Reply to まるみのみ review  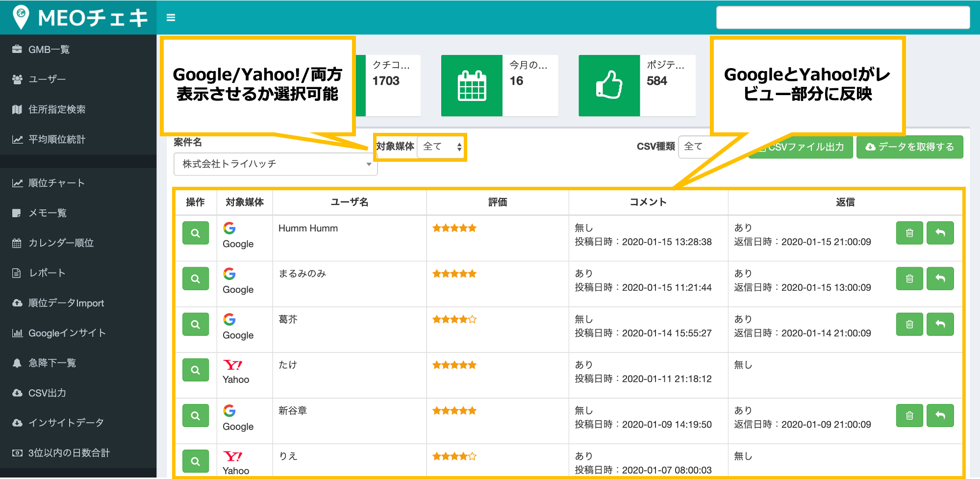coord(940,278)
